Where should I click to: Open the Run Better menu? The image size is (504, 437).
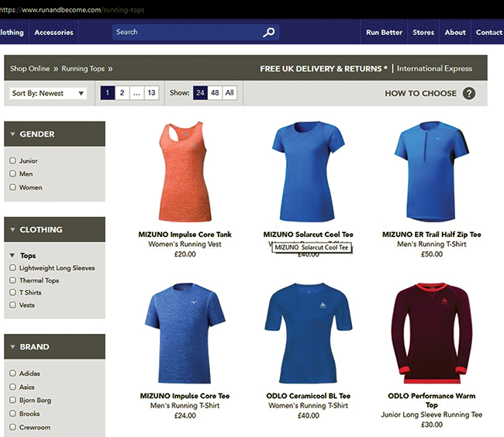[384, 32]
